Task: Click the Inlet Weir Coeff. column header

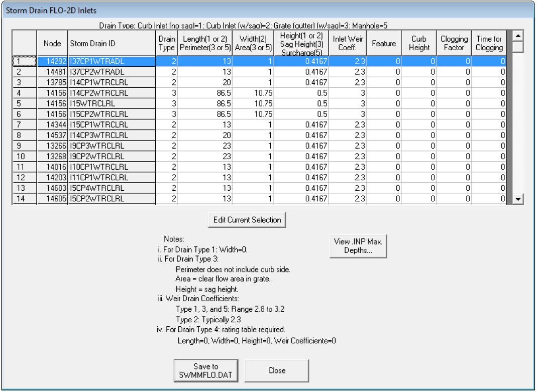Action: pos(348,44)
